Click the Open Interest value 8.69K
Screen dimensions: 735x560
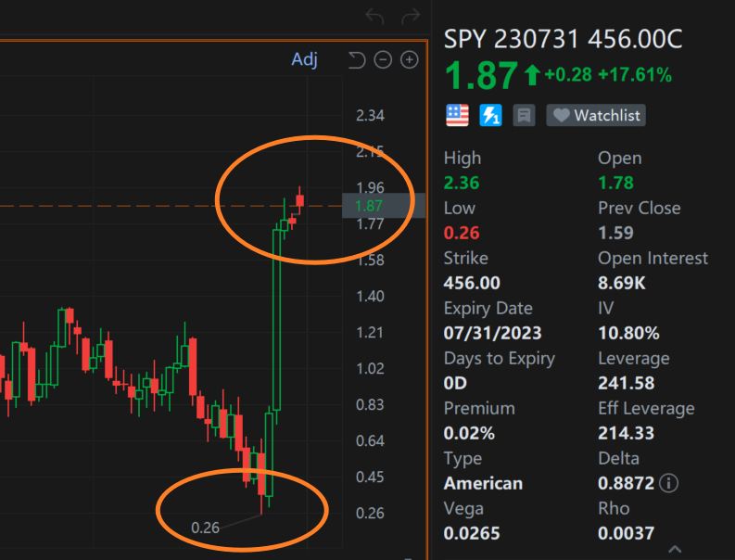click(622, 284)
